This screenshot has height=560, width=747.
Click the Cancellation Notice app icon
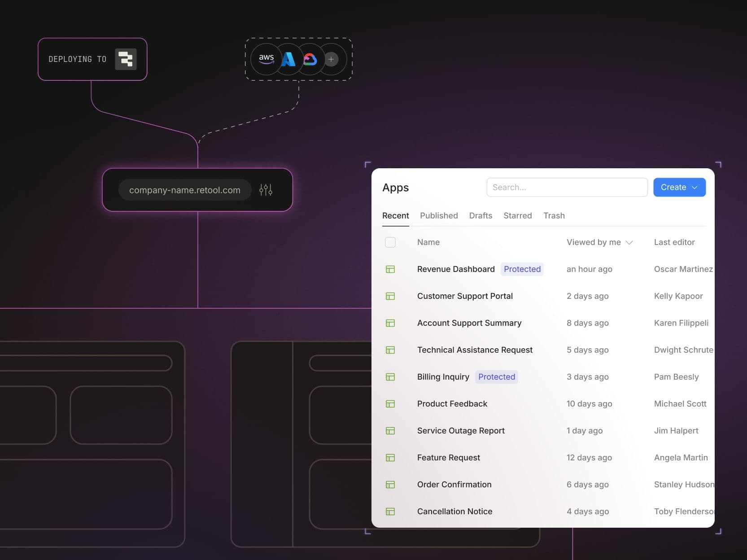[x=390, y=512]
